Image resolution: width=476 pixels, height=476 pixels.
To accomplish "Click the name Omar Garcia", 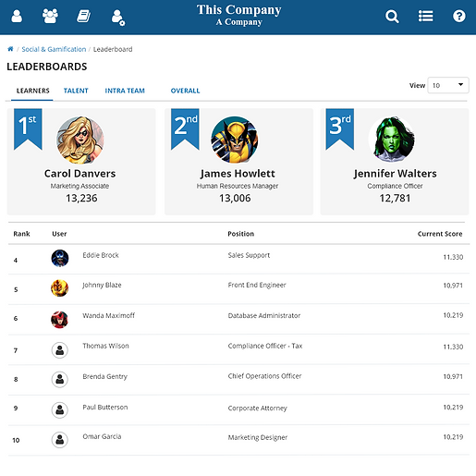I will (102, 436).
